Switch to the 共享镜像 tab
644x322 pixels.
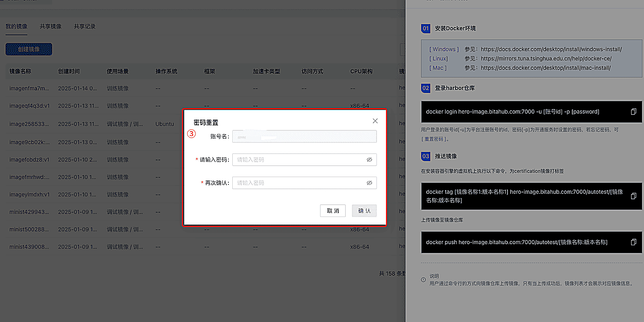(51, 27)
